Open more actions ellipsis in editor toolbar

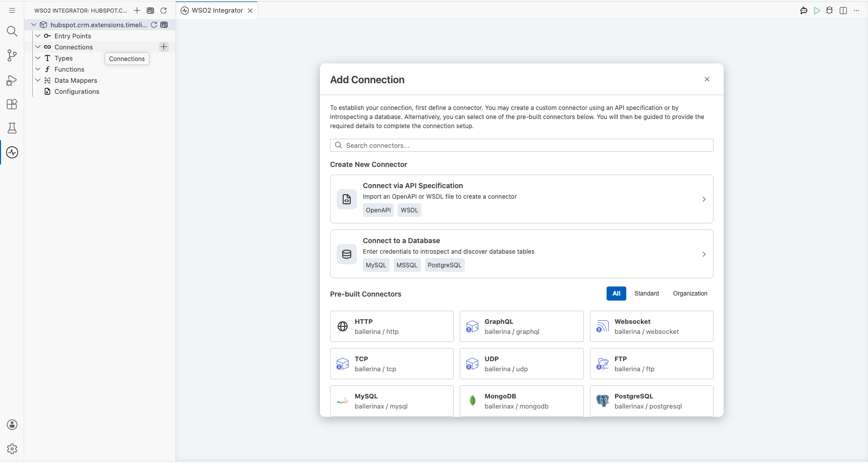(x=856, y=11)
